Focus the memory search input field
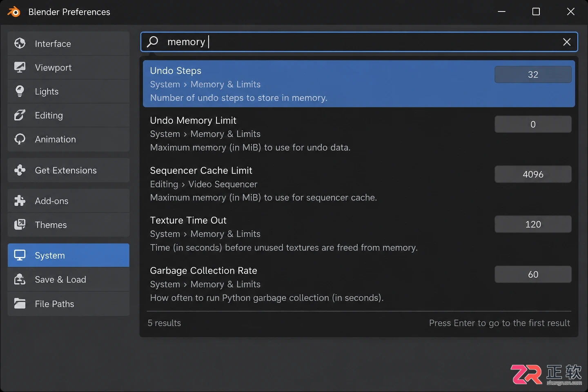Image resolution: width=588 pixels, height=392 pixels. 359,42
